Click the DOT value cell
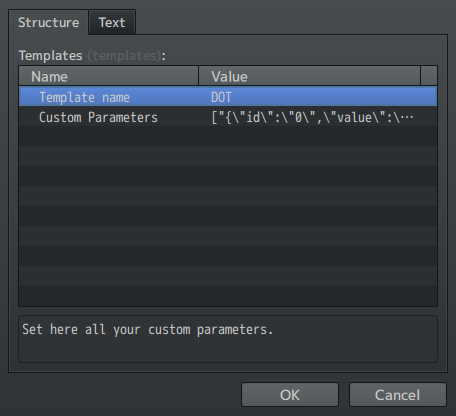 click(x=221, y=97)
